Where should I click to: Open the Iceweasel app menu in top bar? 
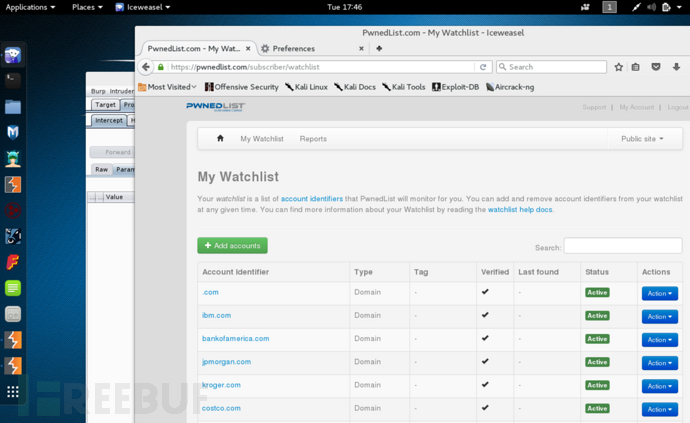click(x=143, y=7)
